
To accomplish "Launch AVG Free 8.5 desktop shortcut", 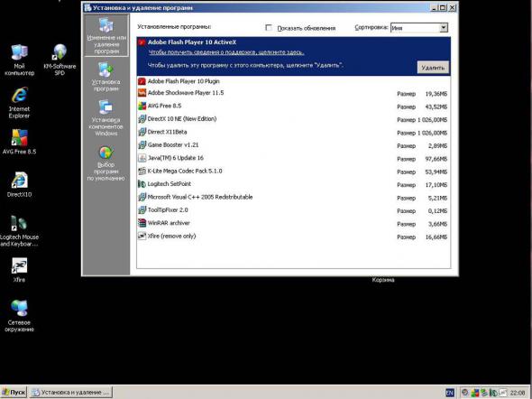I will [x=19, y=142].
